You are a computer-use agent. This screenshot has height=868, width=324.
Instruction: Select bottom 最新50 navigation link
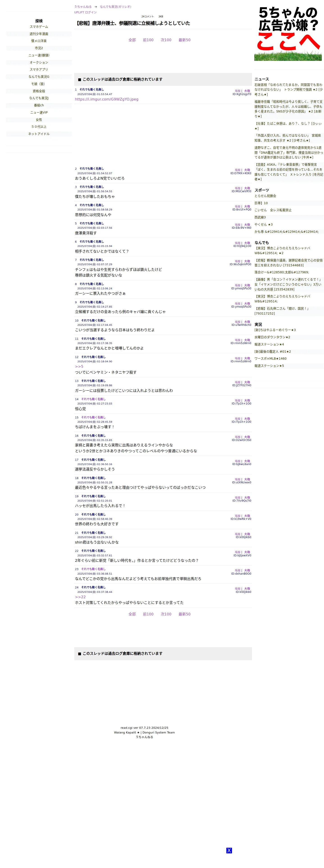184,614
